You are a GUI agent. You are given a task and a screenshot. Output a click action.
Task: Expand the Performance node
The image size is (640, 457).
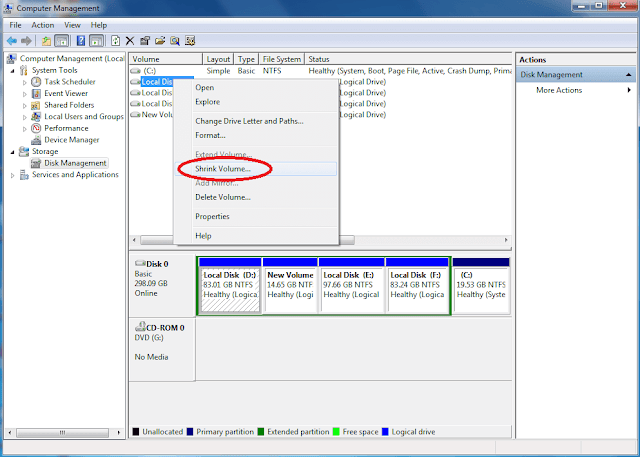point(24,129)
